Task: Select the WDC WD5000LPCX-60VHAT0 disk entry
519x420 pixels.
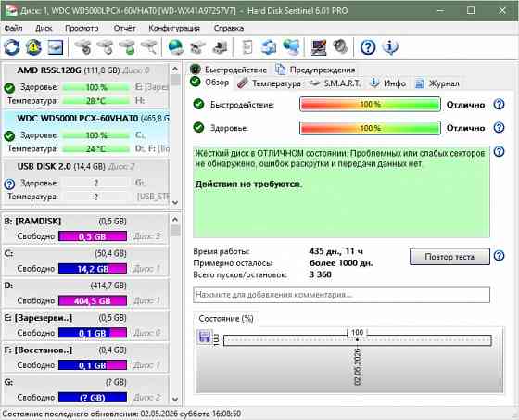Action: (86, 134)
